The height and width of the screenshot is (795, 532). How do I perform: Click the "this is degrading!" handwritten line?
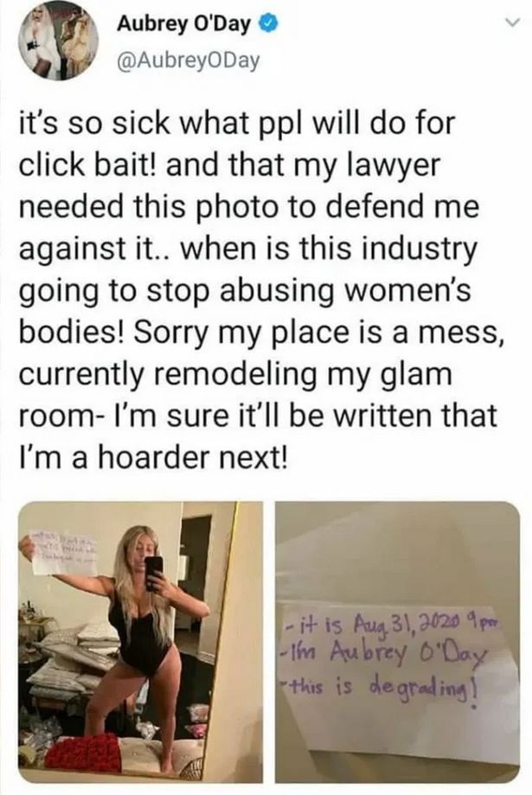pos(381,689)
